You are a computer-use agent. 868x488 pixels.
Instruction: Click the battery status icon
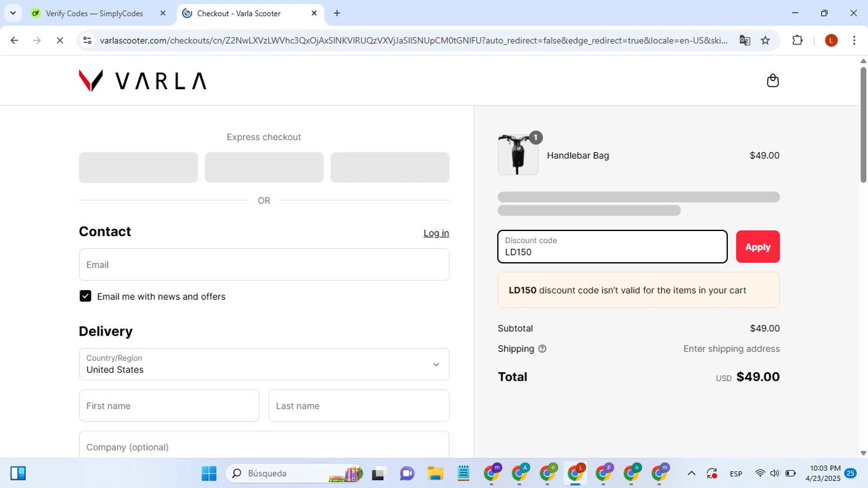790,474
